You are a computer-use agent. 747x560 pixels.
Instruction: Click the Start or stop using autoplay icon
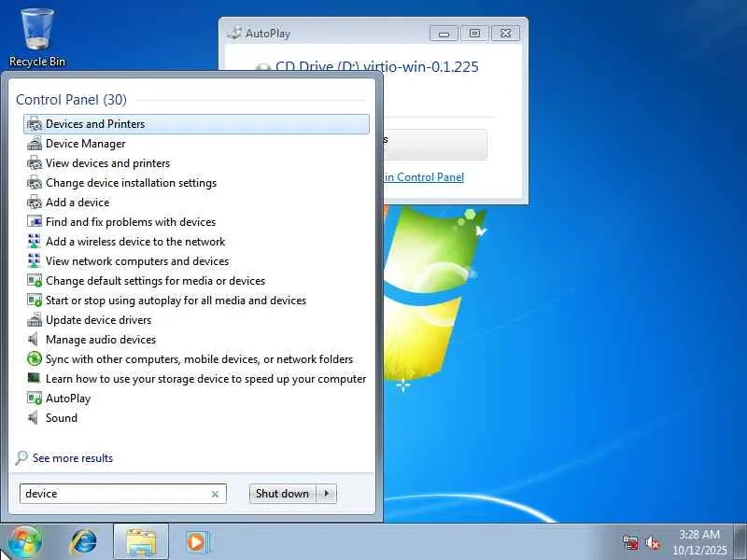tap(35, 301)
